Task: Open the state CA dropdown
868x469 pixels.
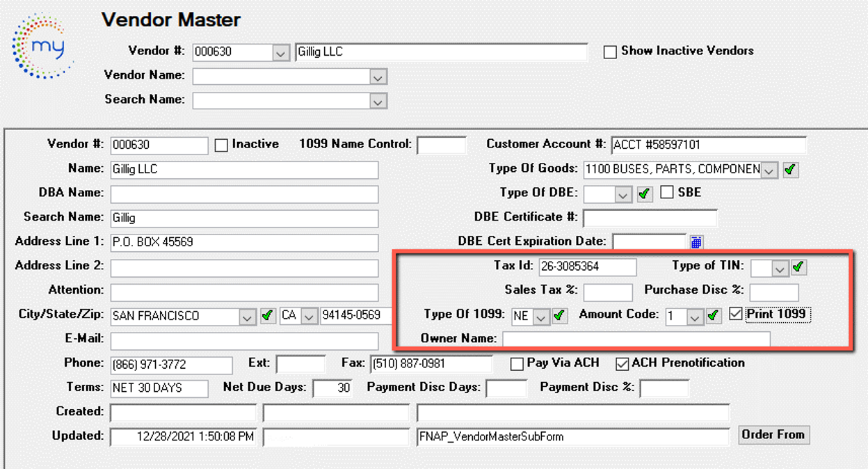Action: tap(310, 316)
